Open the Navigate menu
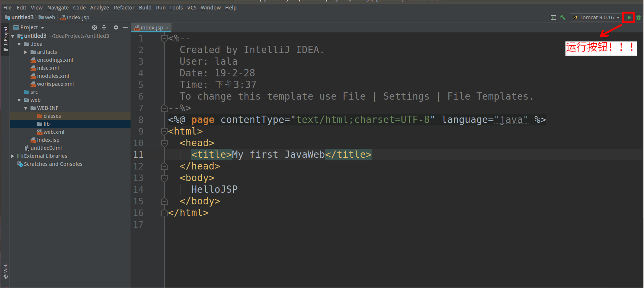This screenshot has width=644, height=288. [x=58, y=8]
